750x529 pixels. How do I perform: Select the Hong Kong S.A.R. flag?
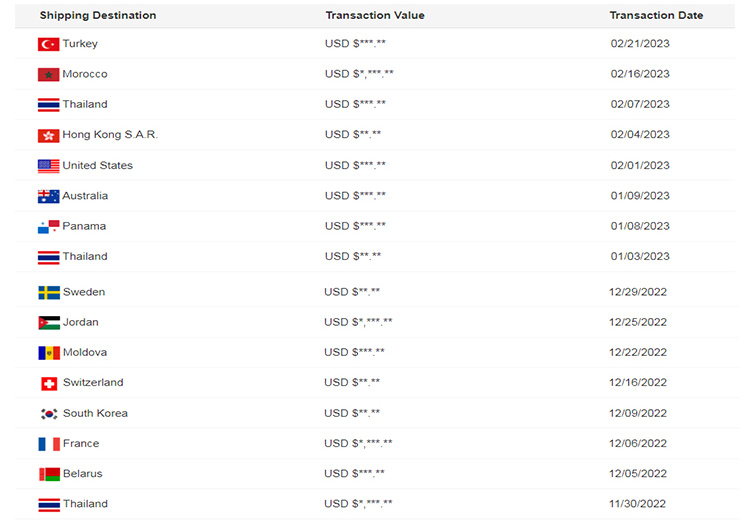(x=48, y=135)
